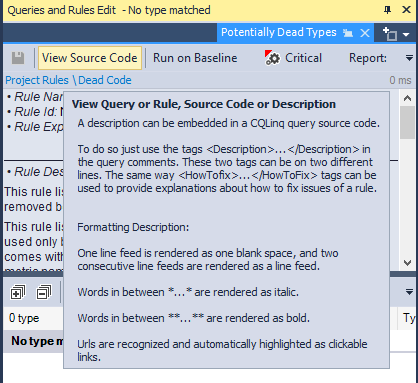Create a new query tab
The height and width of the screenshot is (383, 418).
[x=390, y=34]
